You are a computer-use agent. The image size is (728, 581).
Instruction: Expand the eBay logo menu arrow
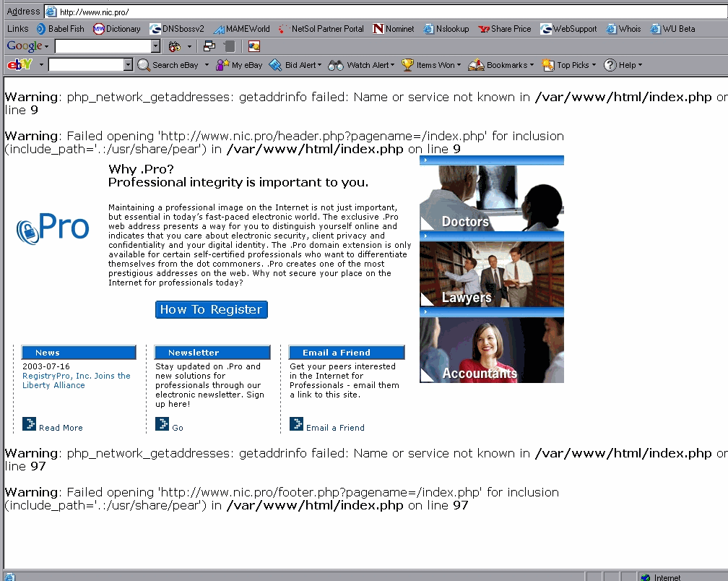41,65
